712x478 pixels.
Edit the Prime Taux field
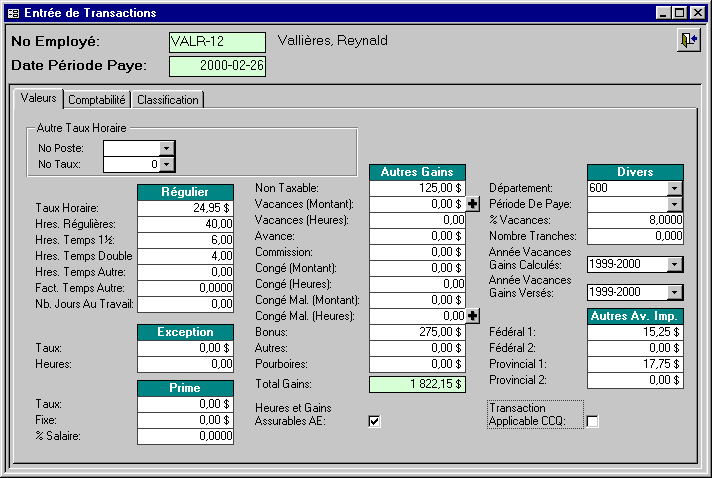tap(185, 404)
